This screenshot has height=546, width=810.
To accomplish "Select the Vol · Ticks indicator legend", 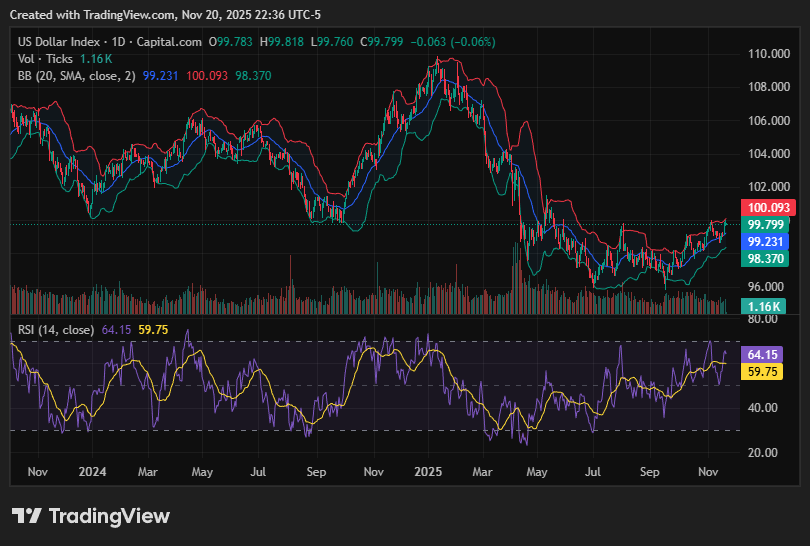I will [x=40, y=59].
